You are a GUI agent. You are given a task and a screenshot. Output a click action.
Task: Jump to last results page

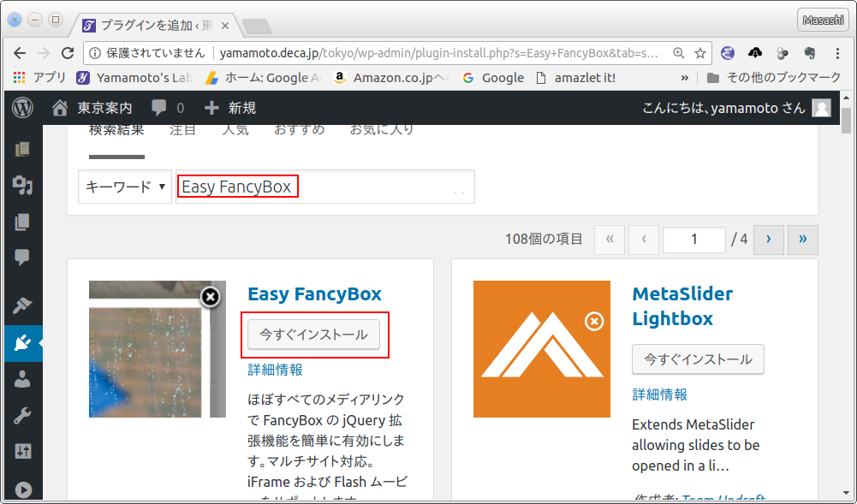[802, 240]
